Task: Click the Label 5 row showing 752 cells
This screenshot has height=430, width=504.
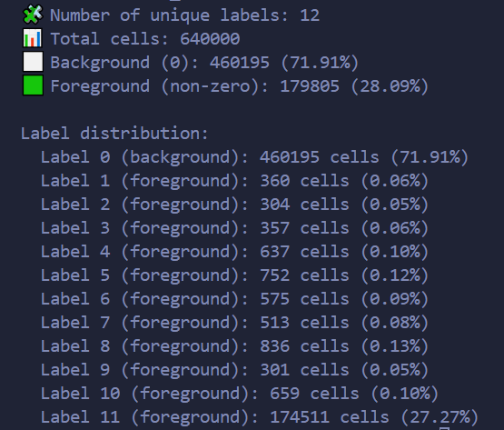Action: (x=234, y=275)
